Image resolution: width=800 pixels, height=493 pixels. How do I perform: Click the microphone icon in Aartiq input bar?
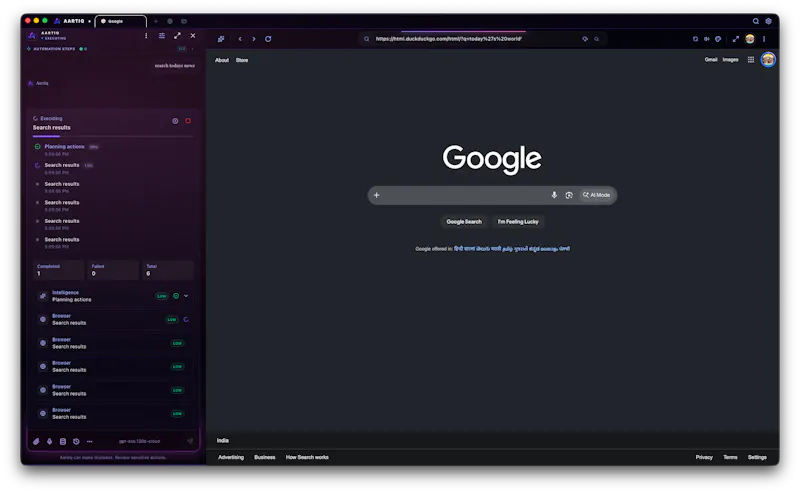point(49,441)
